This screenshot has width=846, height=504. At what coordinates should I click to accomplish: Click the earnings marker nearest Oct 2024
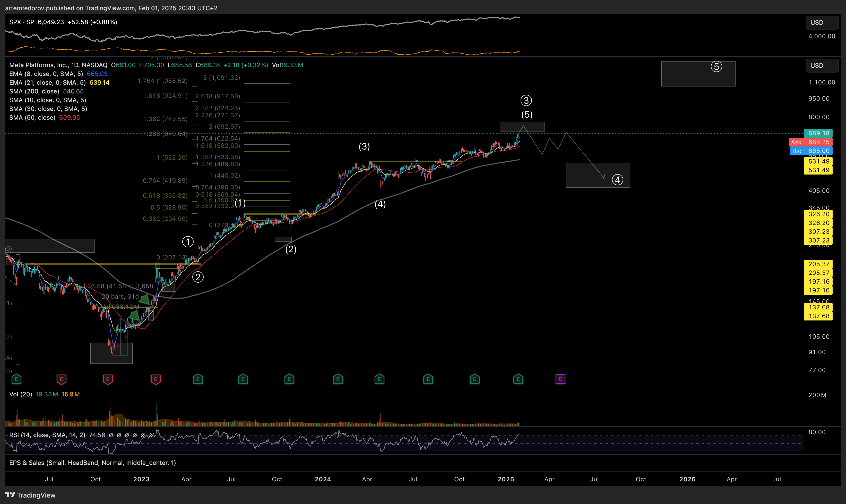tap(474, 379)
